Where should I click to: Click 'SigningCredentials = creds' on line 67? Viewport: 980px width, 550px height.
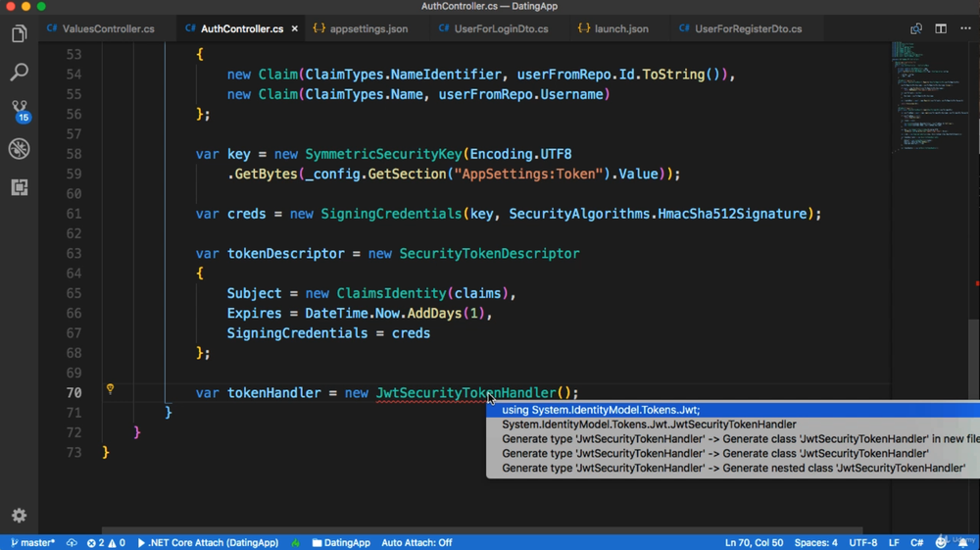pyautogui.click(x=328, y=333)
